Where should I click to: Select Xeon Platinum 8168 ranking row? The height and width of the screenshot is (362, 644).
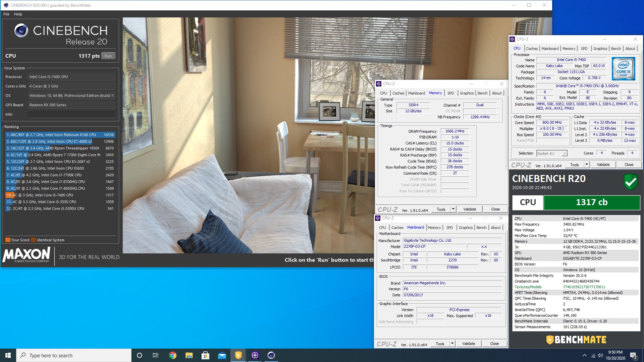(x=60, y=135)
